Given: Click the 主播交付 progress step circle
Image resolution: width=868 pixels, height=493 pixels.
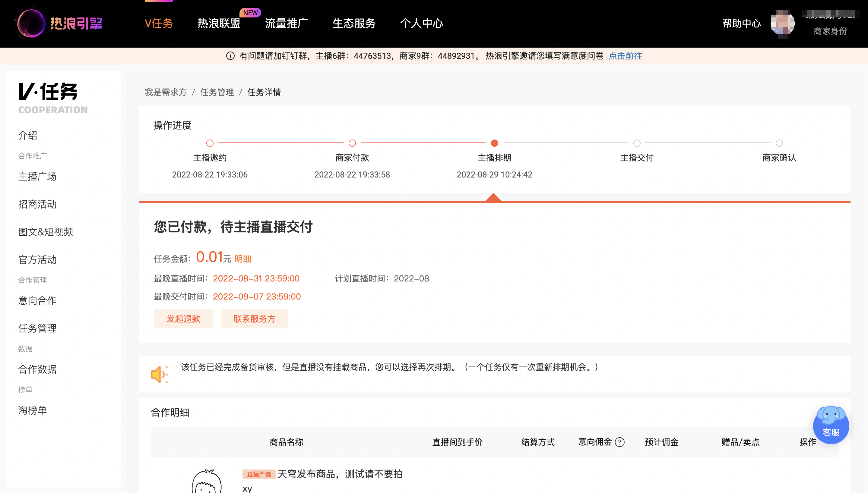Looking at the screenshot, I should (x=637, y=143).
